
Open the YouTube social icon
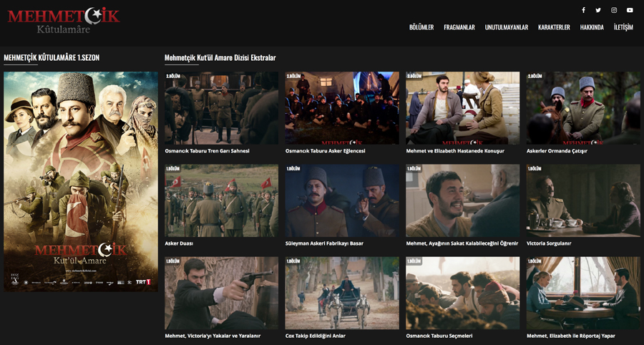[x=630, y=10]
